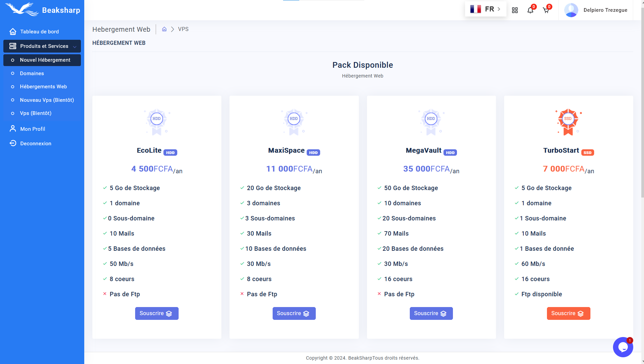
Task: Open the notifications bell icon
Action: click(x=530, y=10)
